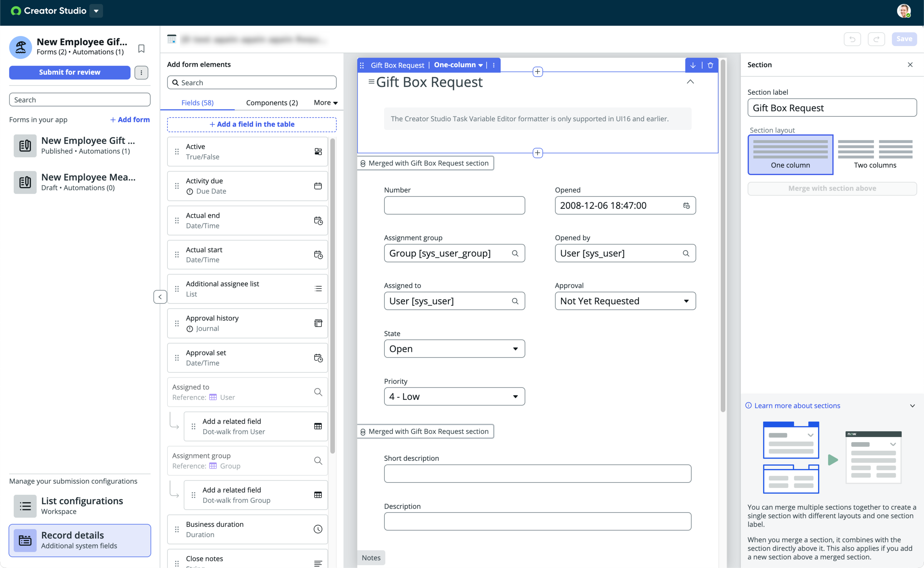Open the State dropdown
924x568 pixels.
[x=454, y=349]
